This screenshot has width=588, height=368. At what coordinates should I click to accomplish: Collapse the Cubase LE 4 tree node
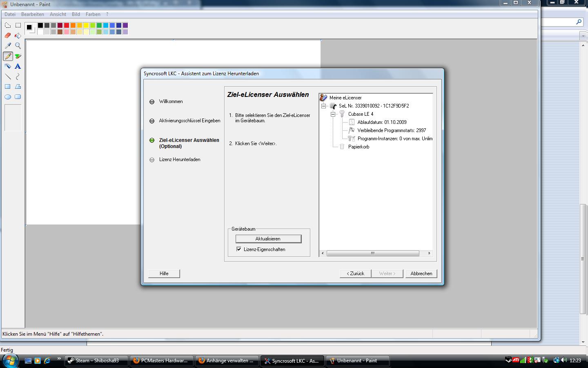pyautogui.click(x=333, y=114)
